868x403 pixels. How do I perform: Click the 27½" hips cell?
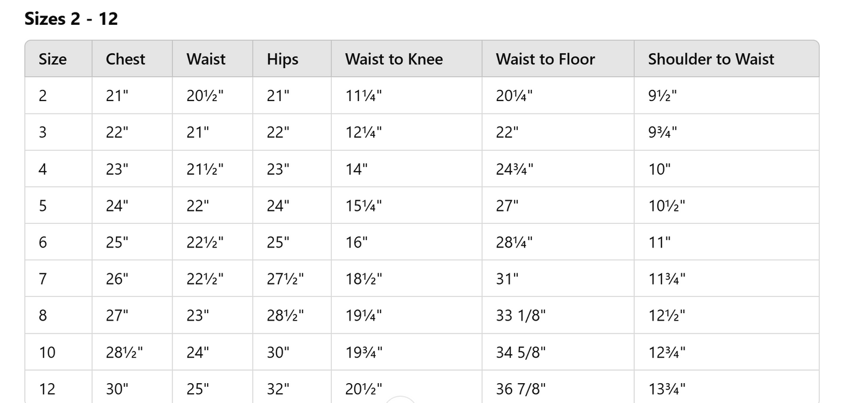click(x=285, y=279)
